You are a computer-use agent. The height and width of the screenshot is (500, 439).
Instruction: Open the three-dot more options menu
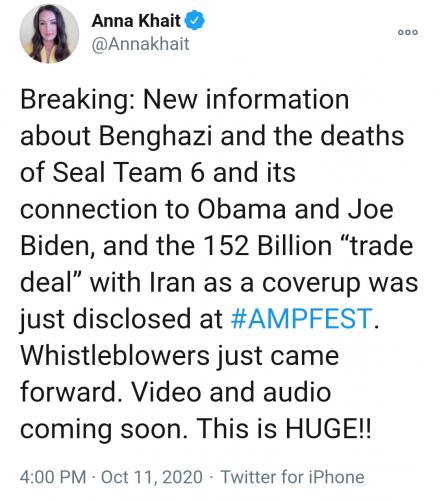(408, 32)
